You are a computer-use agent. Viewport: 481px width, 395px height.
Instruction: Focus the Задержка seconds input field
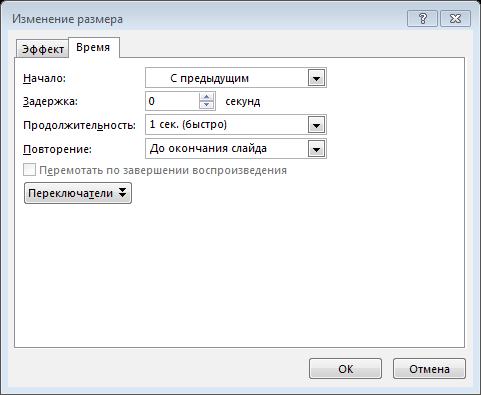pyautogui.click(x=172, y=101)
